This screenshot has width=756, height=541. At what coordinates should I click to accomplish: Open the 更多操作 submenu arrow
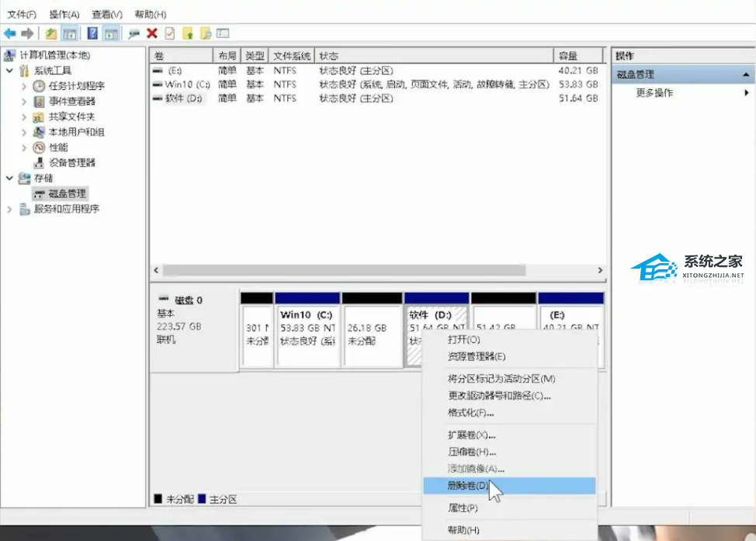tap(747, 92)
